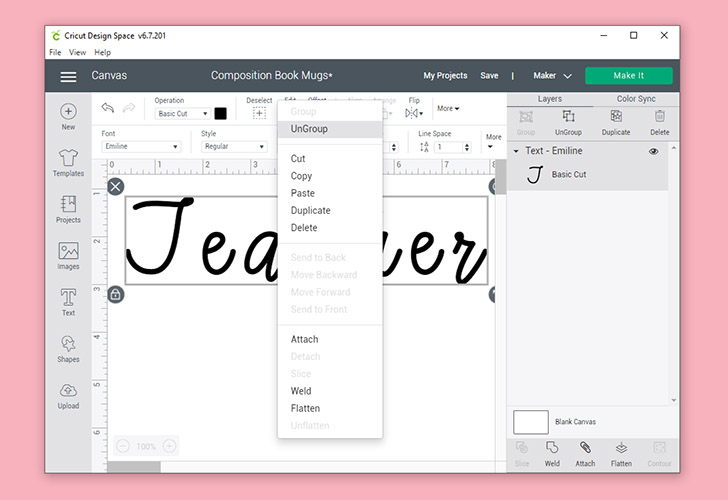Viewport: 728px width, 500px height.
Task: Choose Paste in the context menu
Action: coord(302,193)
